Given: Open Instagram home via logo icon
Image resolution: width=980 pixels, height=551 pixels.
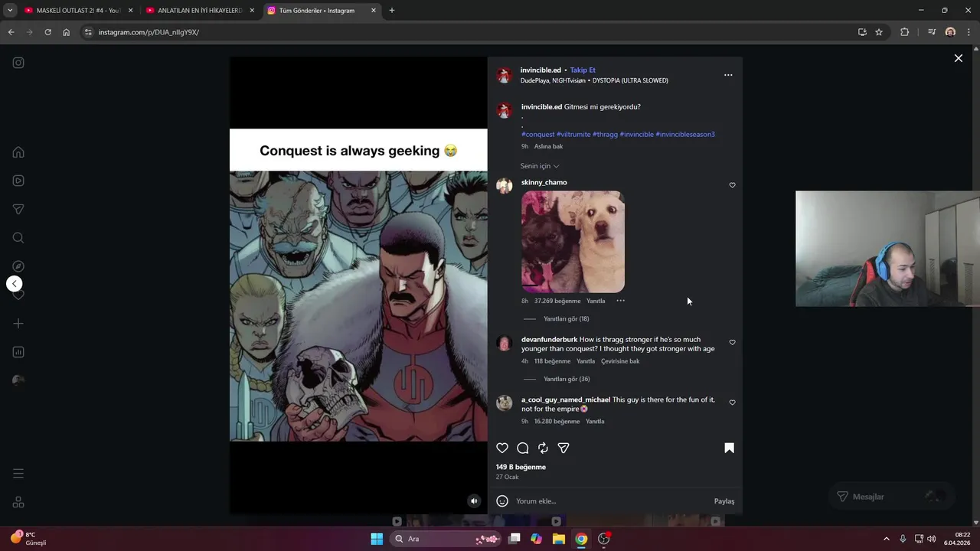Looking at the screenshot, I should point(18,63).
